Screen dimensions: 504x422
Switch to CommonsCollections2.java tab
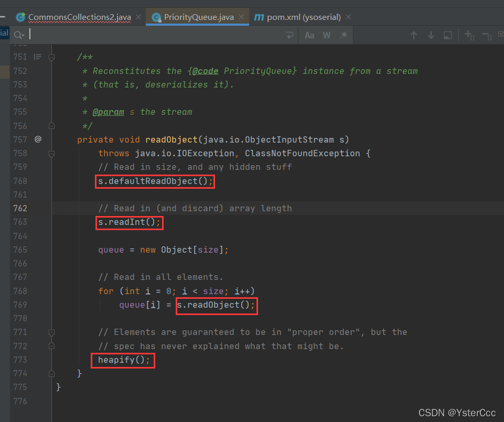(x=79, y=17)
